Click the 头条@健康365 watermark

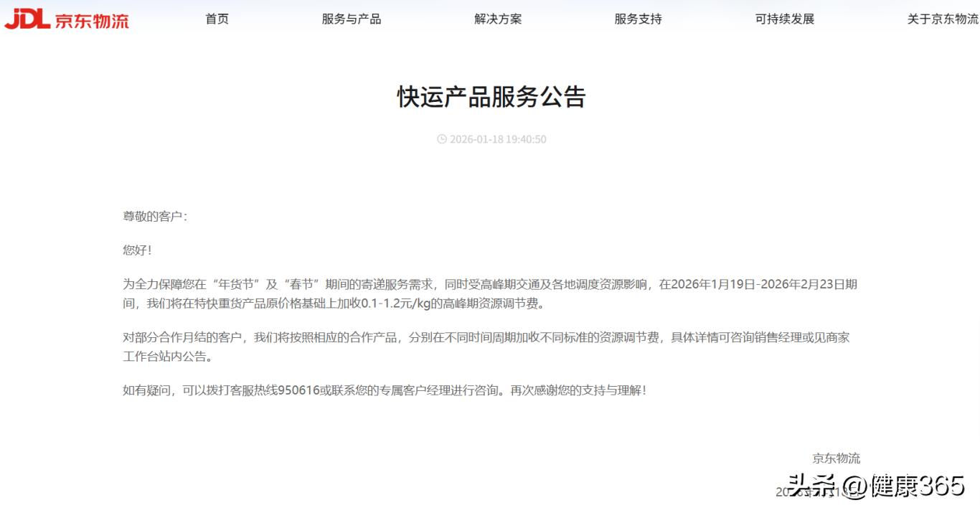[876, 486]
